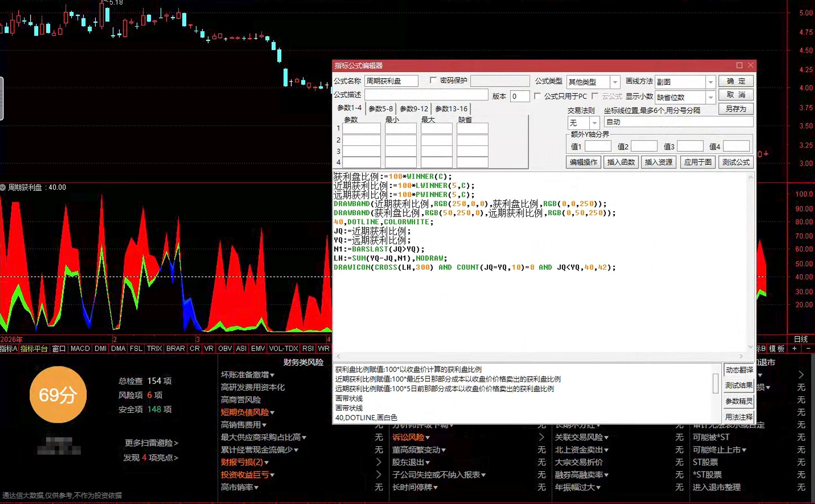This screenshot has width=815, height=504.
Task: Switch to the 参数5-8 tab
Action: coord(380,109)
